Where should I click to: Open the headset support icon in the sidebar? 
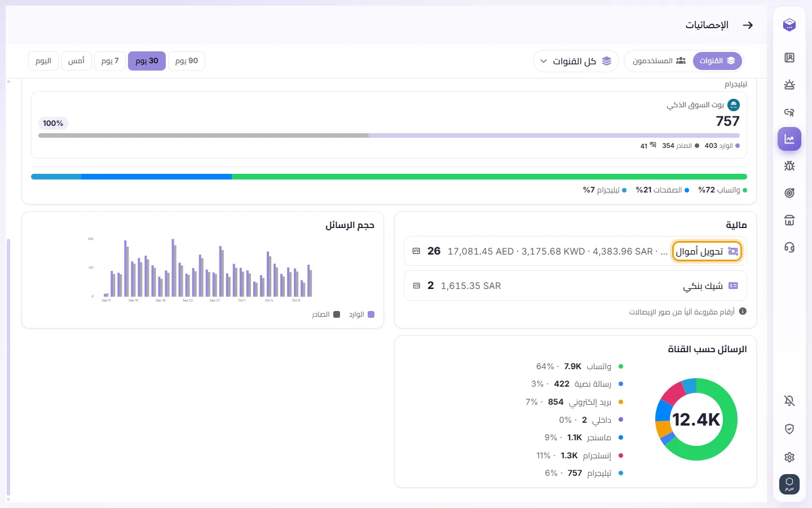tap(789, 247)
